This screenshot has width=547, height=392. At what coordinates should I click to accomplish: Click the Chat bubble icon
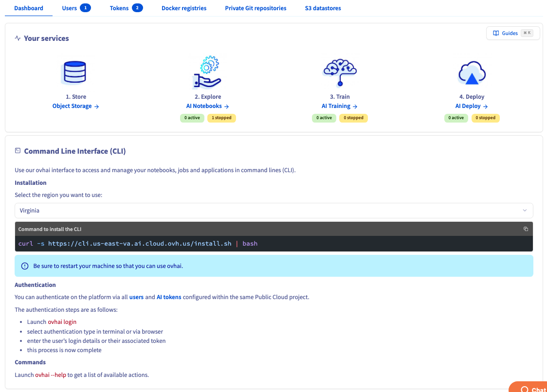(524, 389)
